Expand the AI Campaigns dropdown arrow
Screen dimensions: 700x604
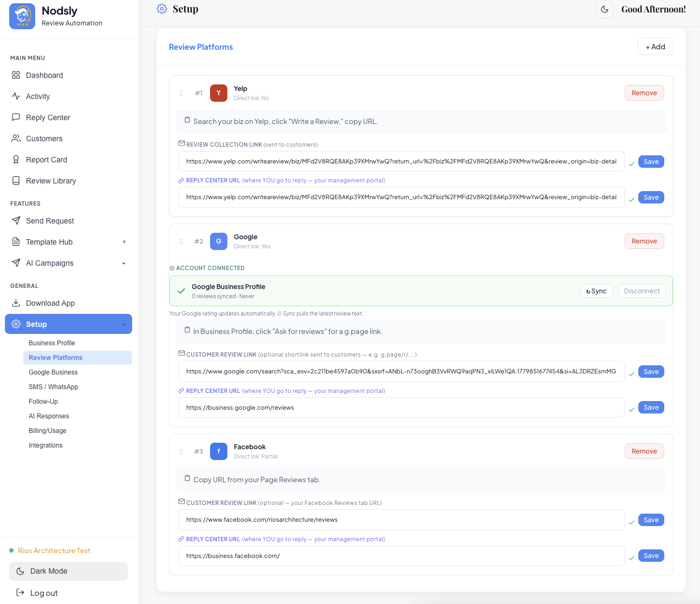click(x=124, y=264)
